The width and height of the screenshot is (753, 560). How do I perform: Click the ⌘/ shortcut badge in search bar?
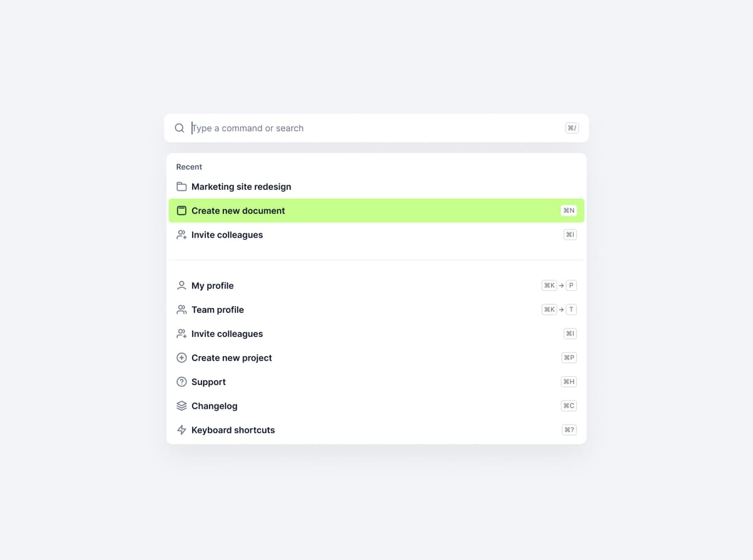[572, 128]
